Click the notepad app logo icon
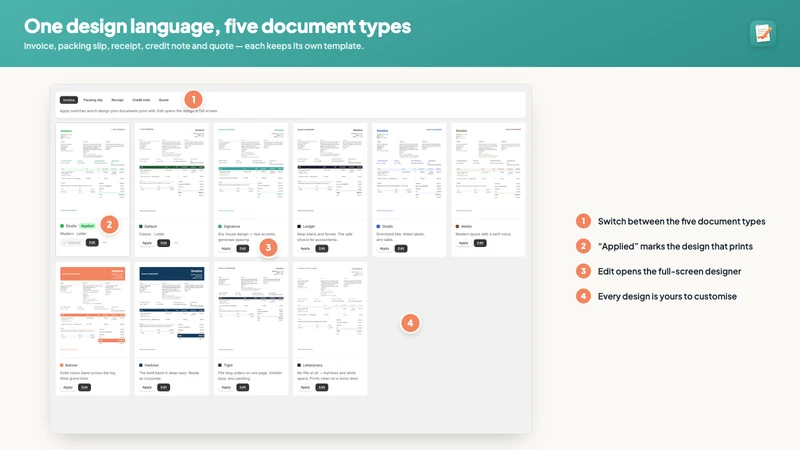Screen dimensions: 800x450 [x=763, y=33]
